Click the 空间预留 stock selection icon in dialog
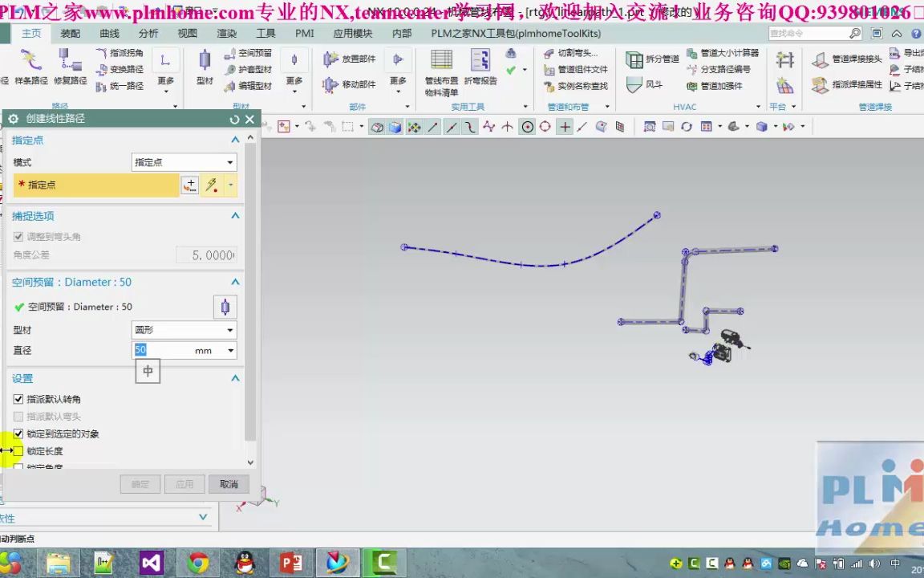Image resolution: width=924 pixels, height=578 pixels. 225,307
